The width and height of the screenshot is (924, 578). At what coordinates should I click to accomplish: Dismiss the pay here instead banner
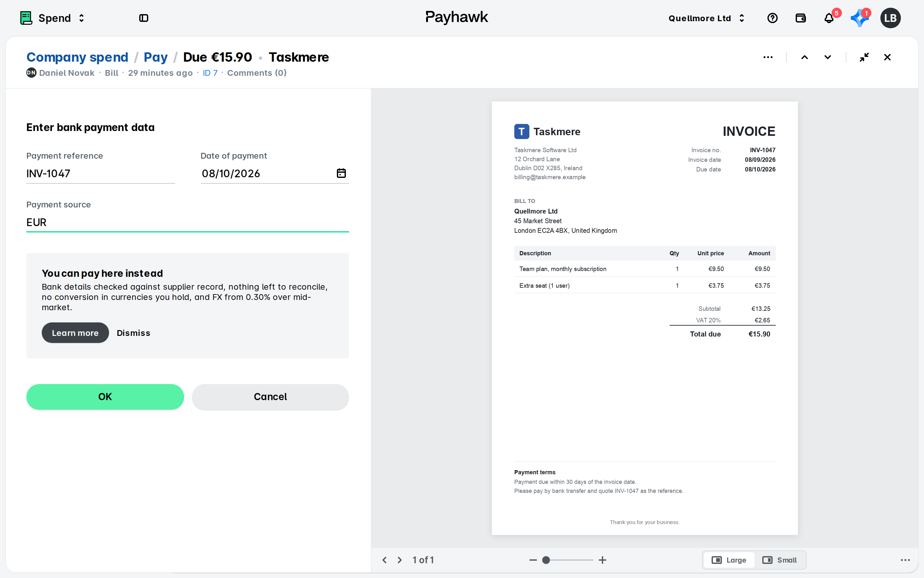click(133, 333)
